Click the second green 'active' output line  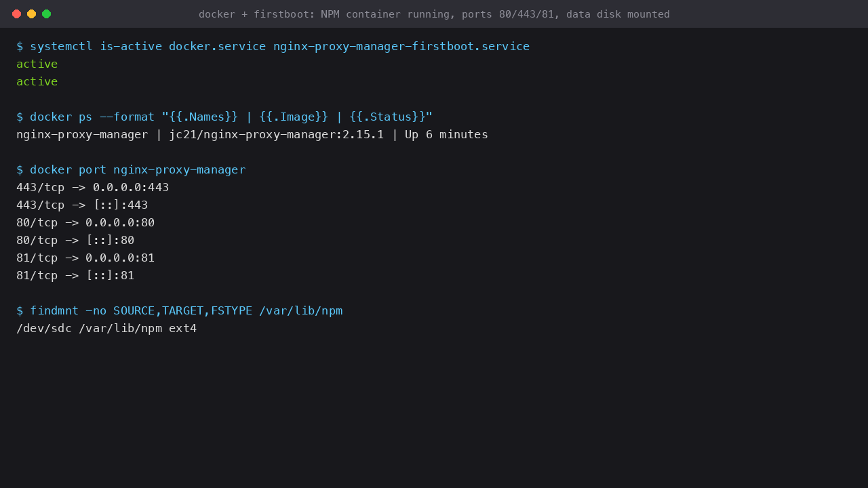(37, 81)
